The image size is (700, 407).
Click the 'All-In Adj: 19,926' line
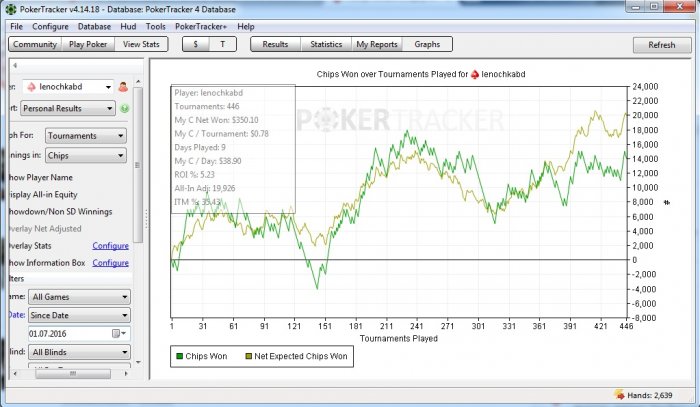[204, 188]
